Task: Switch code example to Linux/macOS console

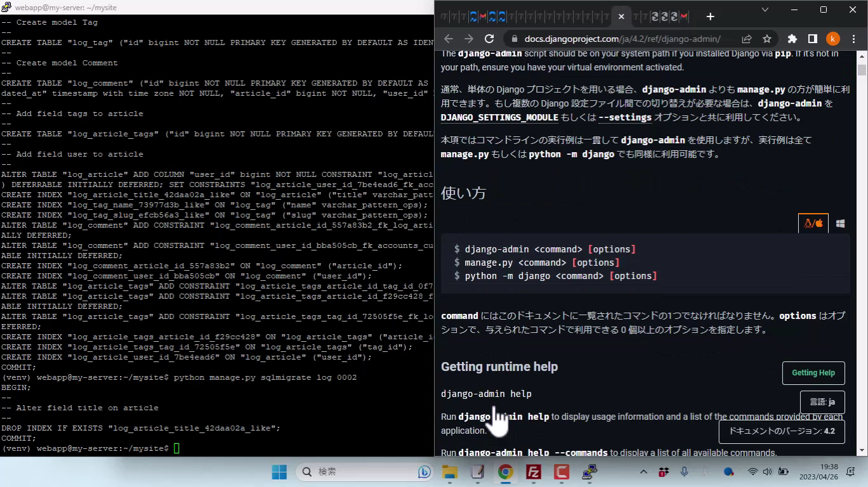Action: [x=813, y=224]
